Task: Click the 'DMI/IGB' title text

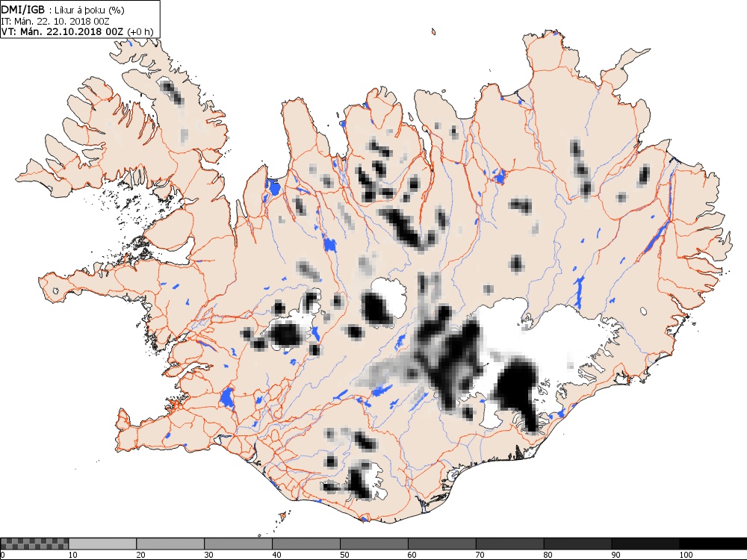Action: click(23, 10)
